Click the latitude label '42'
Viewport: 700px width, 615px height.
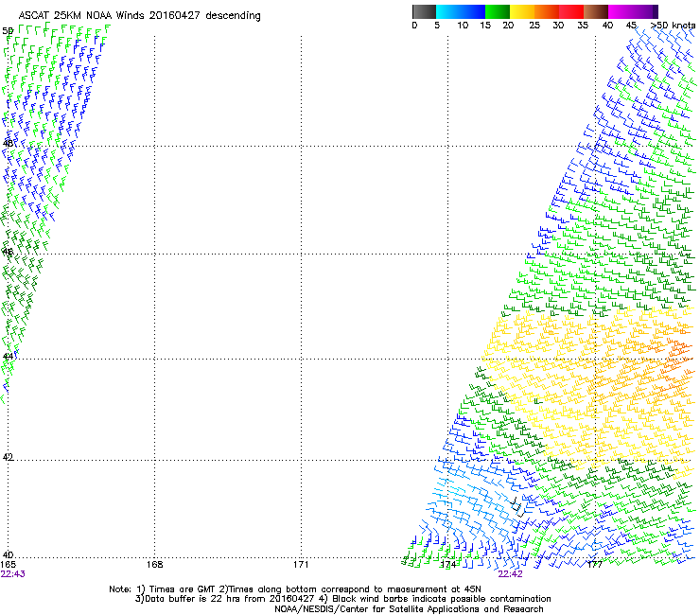click(x=8, y=457)
